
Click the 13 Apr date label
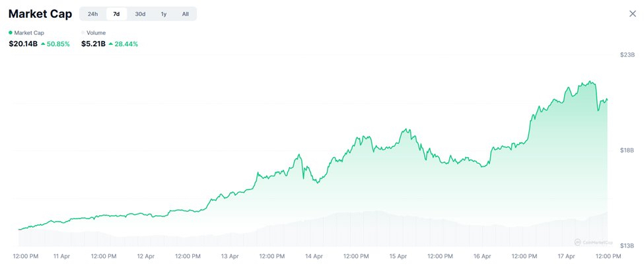click(230, 255)
